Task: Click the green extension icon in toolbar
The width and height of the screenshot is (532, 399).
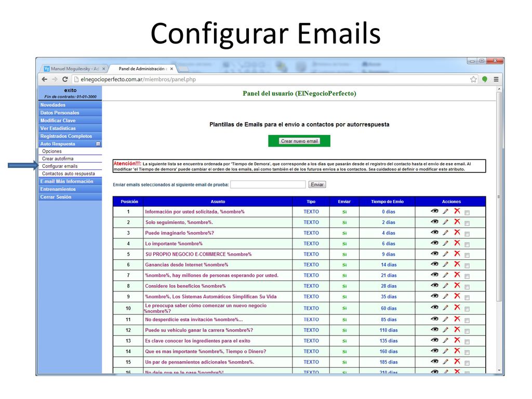Action: tap(485, 79)
